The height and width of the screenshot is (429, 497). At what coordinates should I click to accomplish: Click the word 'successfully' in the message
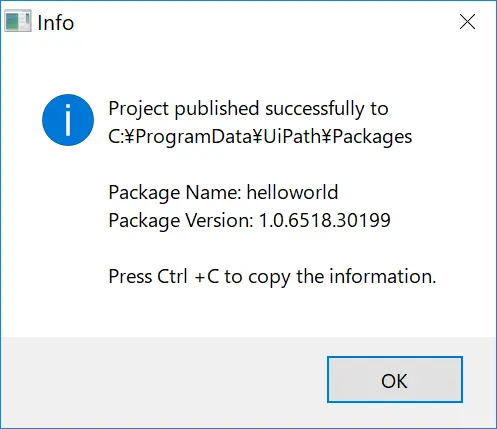point(315,109)
